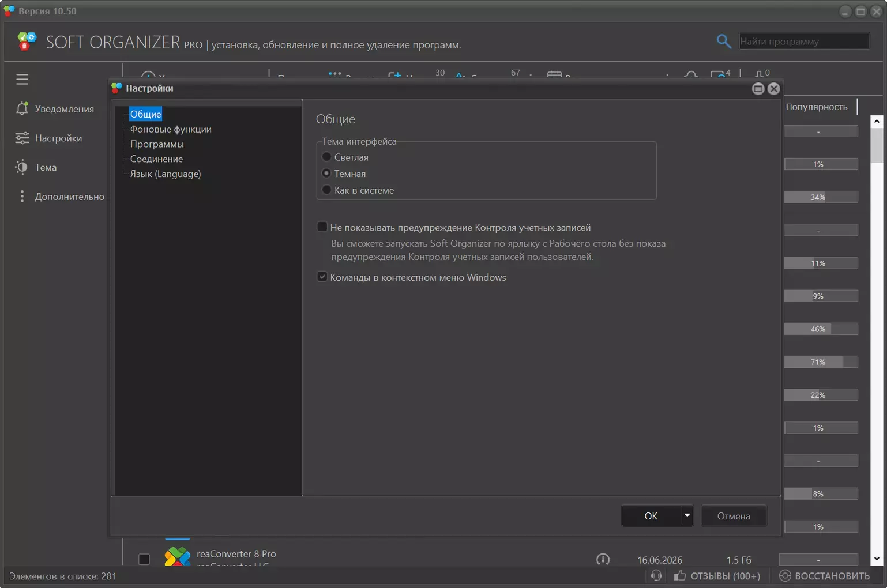Viewport: 887px width, 588px height.
Task: Tick the reaConverter 8 Pro row checkbox
Action: click(144, 559)
